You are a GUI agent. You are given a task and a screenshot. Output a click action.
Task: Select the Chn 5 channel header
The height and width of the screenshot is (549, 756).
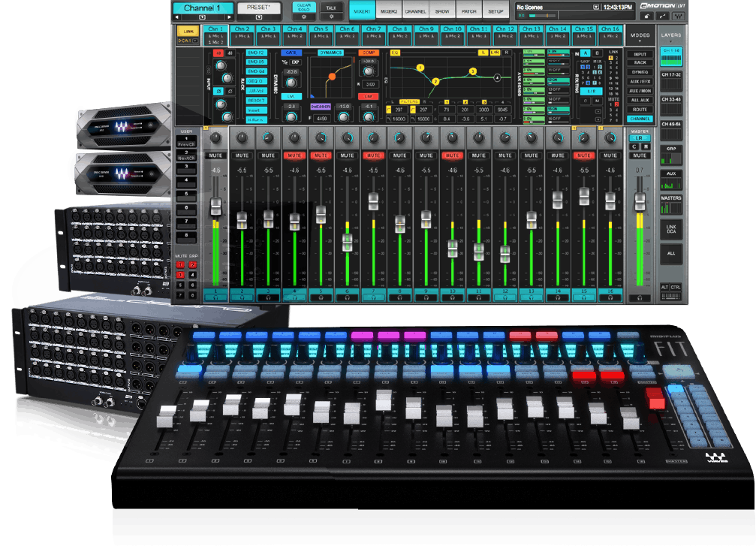321,29
